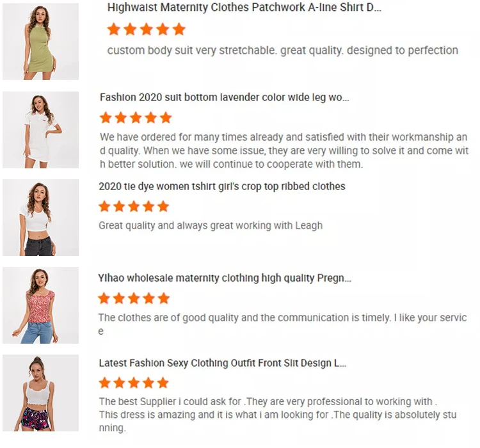Viewport: 480px width, 448px height.
Task: Open the green dress product thumbnail
Action: point(40,42)
